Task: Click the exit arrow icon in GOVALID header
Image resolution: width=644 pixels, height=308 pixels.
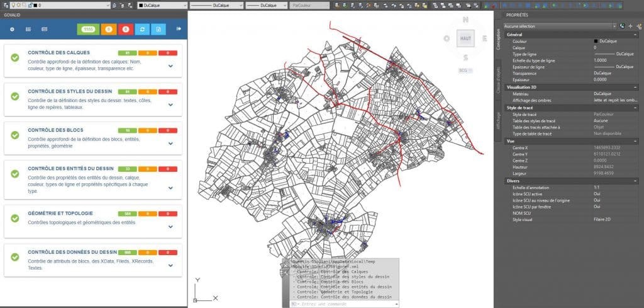Action: coord(179,28)
